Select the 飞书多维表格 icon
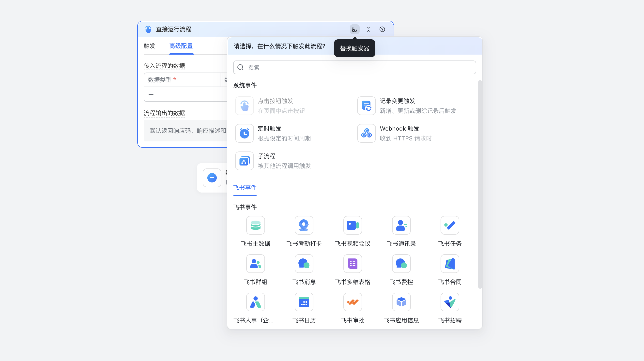The image size is (644, 361). tap(353, 264)
